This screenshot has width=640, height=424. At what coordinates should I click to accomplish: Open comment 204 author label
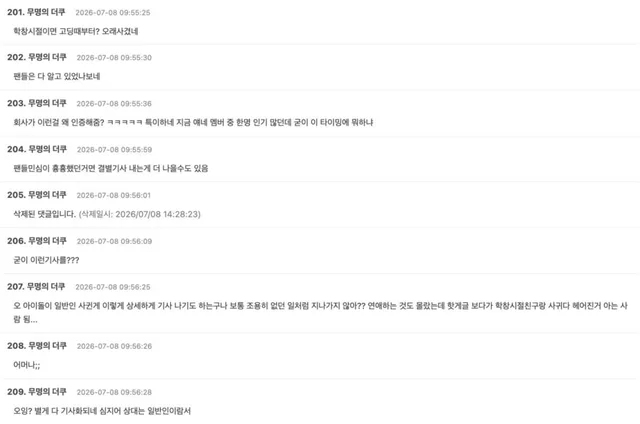point(47,149)
